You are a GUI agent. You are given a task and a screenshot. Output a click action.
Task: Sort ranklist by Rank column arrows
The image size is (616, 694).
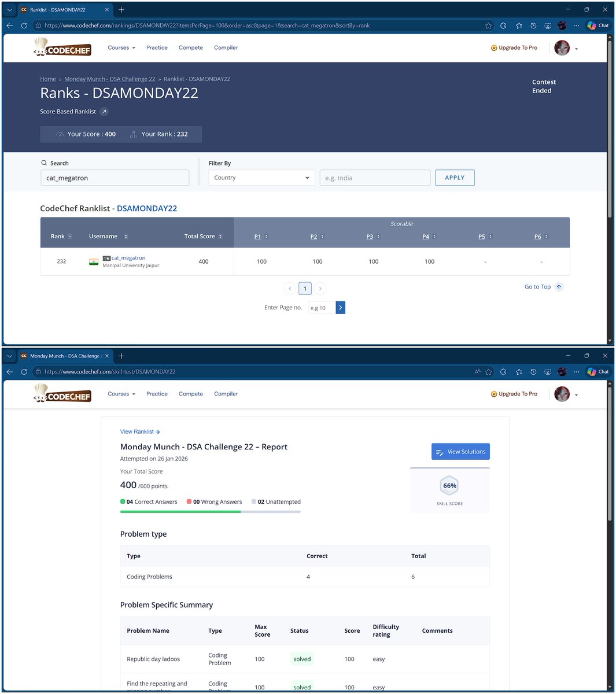[70, 237]
